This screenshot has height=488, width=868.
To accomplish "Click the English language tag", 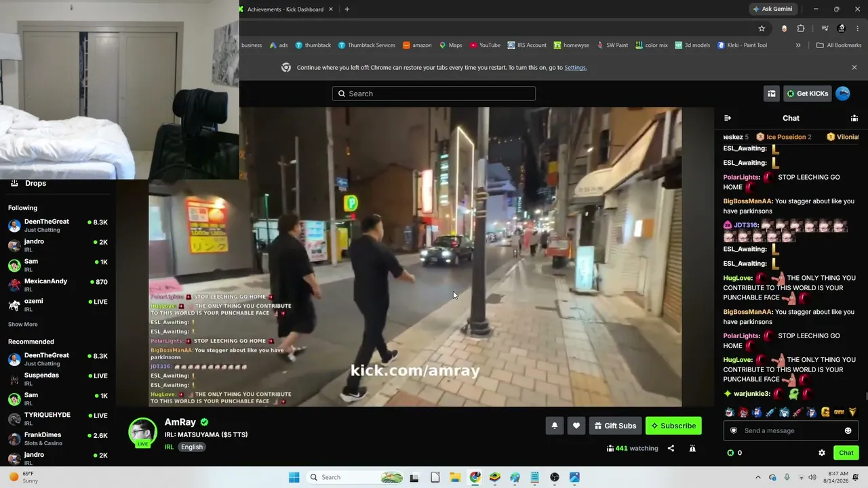I will [x=192, y=447].
